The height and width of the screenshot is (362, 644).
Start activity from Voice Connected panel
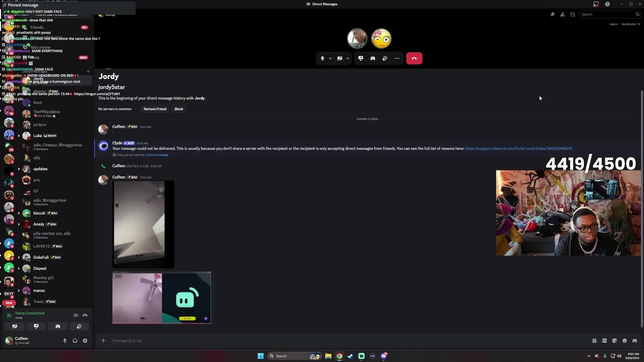pos(58,326)
